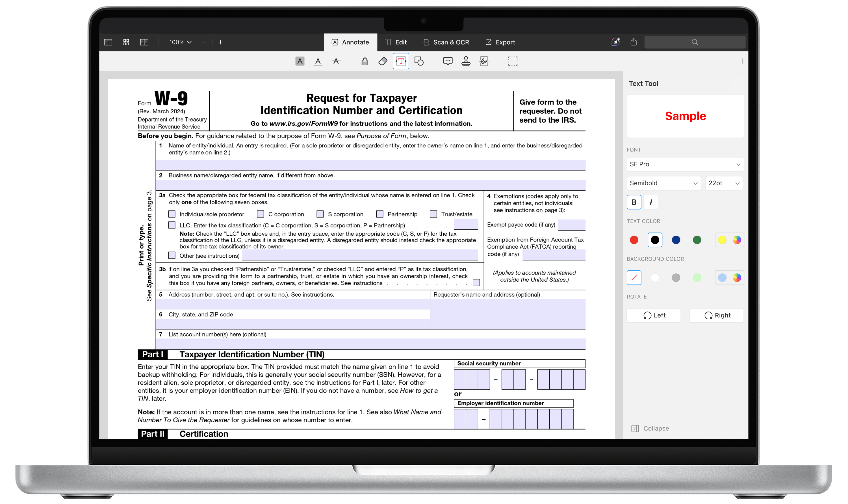Screen dimensions: 848x504
Task: Collapse the Text Tool panel
Action: pos(650,428)
